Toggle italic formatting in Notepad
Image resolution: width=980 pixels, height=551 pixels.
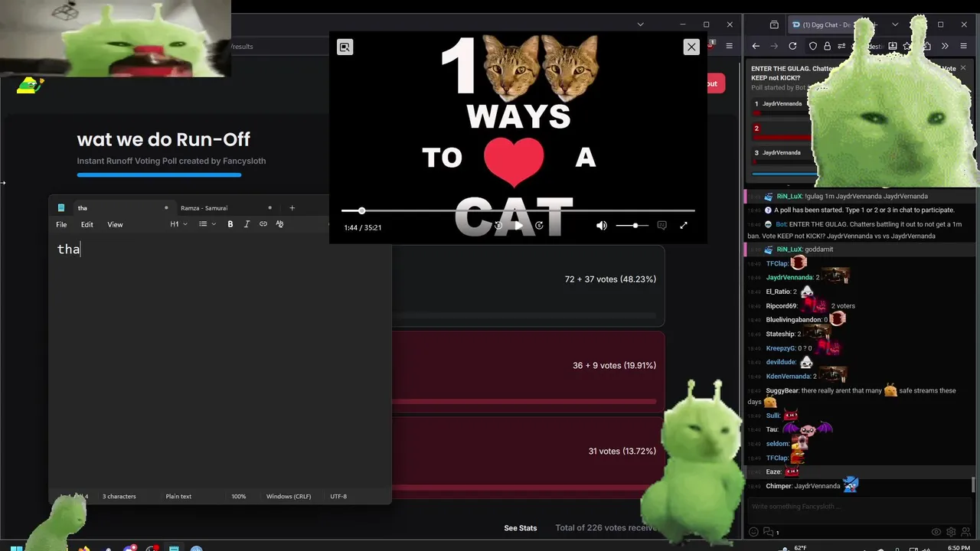click(247, 224)
